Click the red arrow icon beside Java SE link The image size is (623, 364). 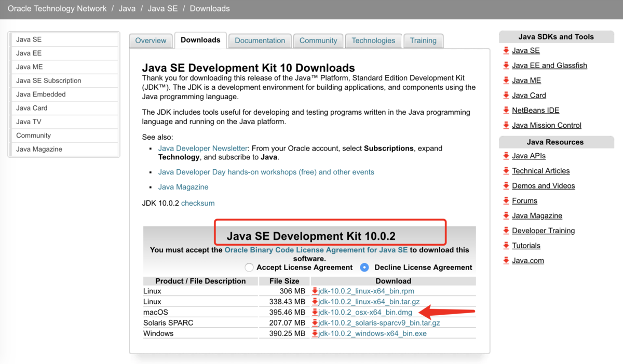506,50
